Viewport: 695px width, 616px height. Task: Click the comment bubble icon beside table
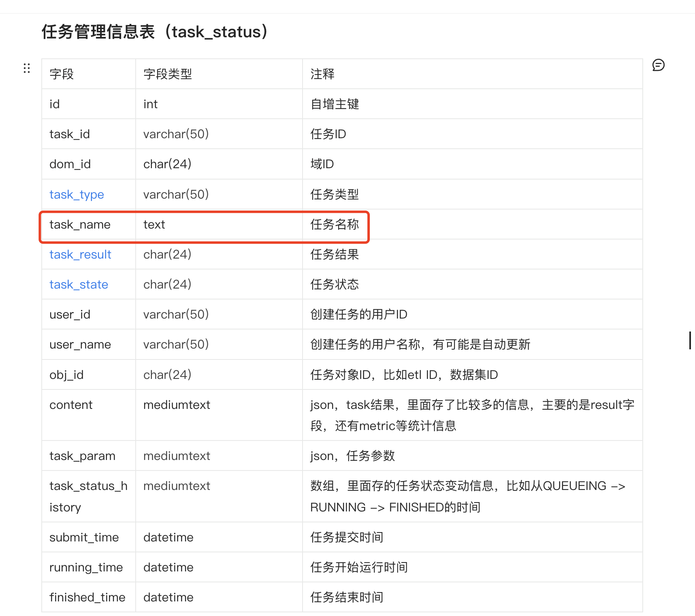pyautogui.click(x=658, y=65)
